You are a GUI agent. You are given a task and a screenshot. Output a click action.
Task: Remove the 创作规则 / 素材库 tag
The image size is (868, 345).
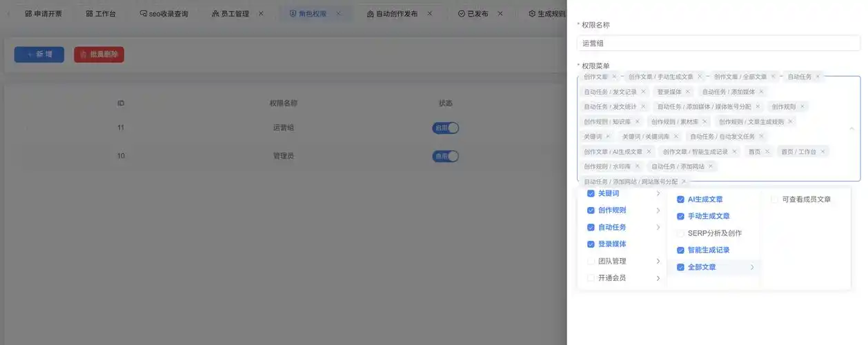704,121
